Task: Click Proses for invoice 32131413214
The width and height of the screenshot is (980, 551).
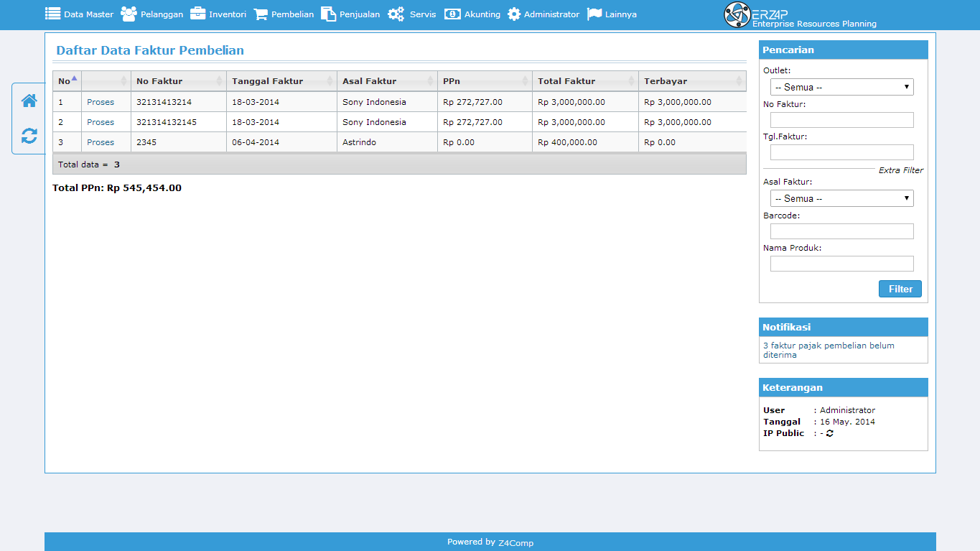Action: pos(101,102)
